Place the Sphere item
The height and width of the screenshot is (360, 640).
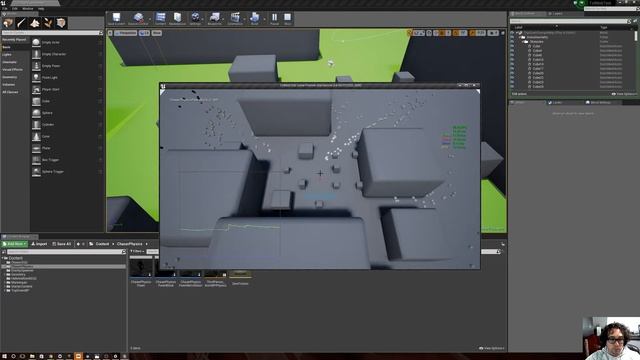click(66, 113)
